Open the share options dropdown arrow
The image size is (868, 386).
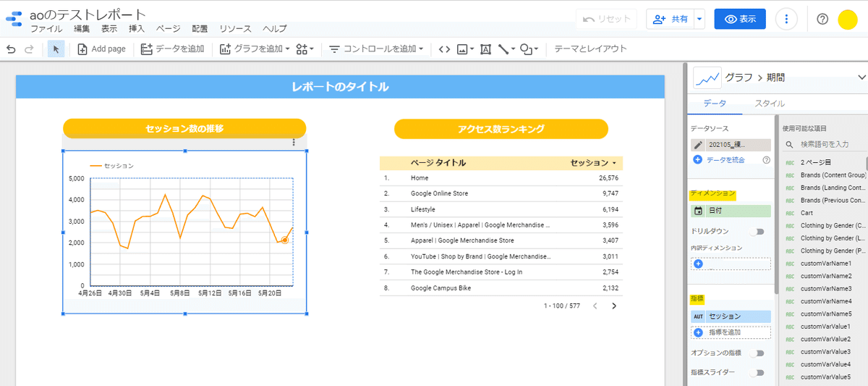click(699, 20)
